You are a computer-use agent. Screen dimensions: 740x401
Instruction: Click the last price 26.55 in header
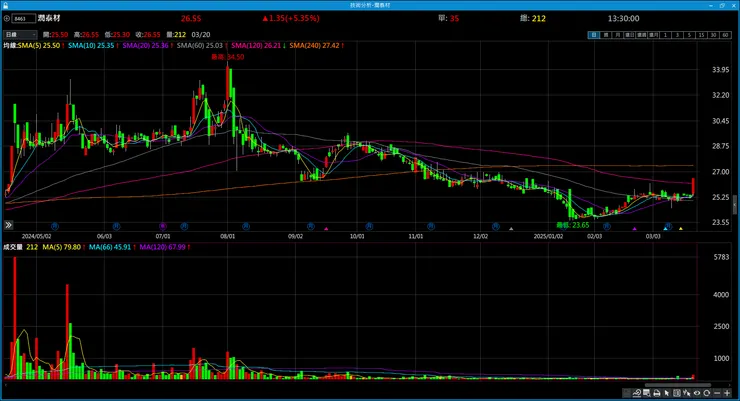(191, 18)
